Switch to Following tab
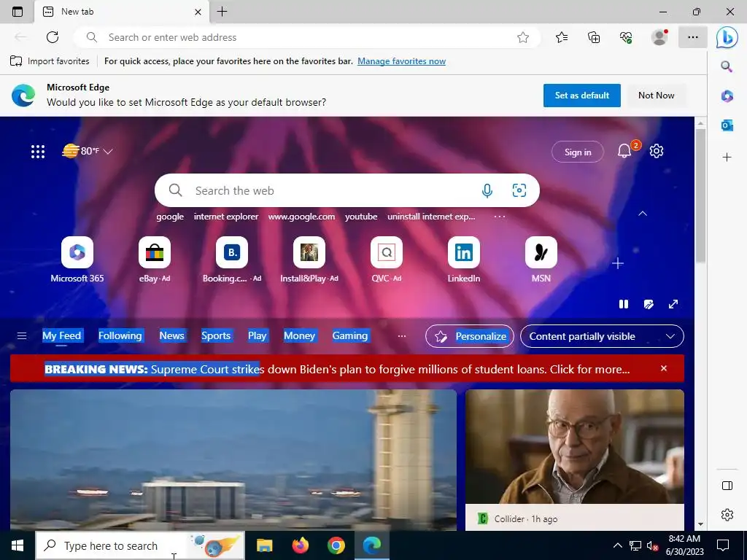 tap(120, 335)
